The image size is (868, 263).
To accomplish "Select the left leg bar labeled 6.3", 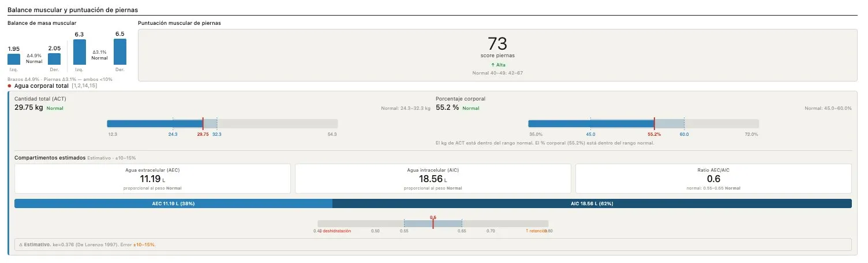I will [x=80, y=52].
